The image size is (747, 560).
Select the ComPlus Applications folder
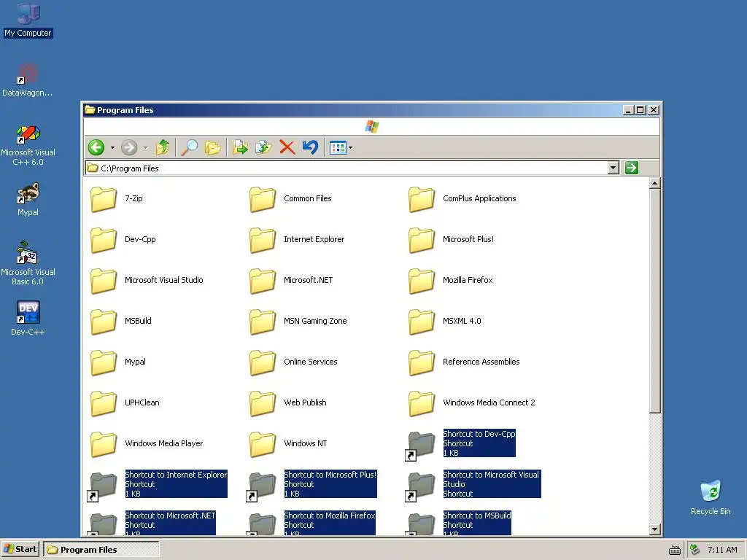[x=462, y=199]
